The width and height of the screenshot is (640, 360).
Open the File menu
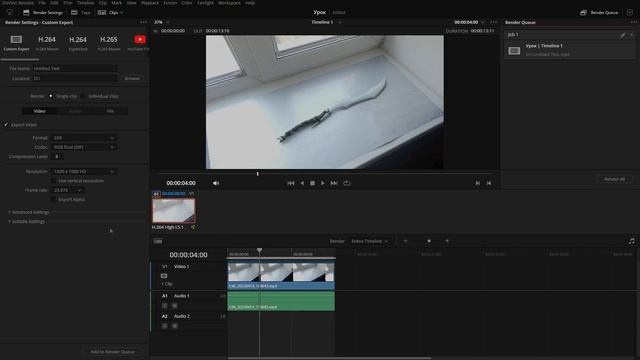(x=42, y=2)
